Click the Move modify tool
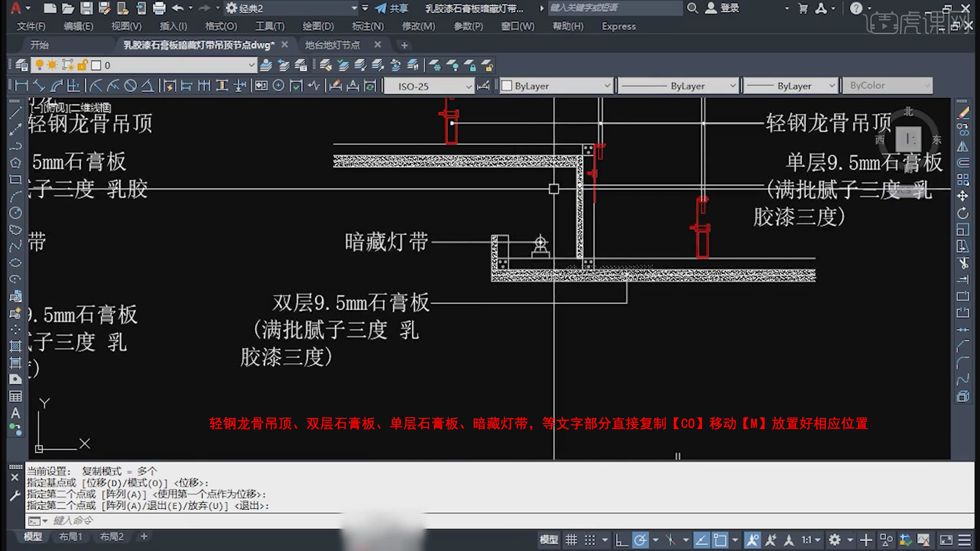Viewport: 980px width, 551px height. click(963, 196)
